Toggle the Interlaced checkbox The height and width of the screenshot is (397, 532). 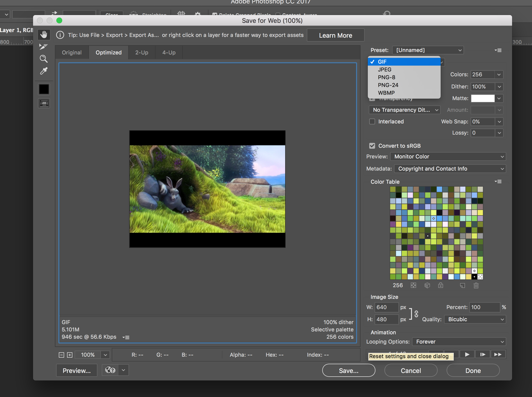tap(372, 121)
